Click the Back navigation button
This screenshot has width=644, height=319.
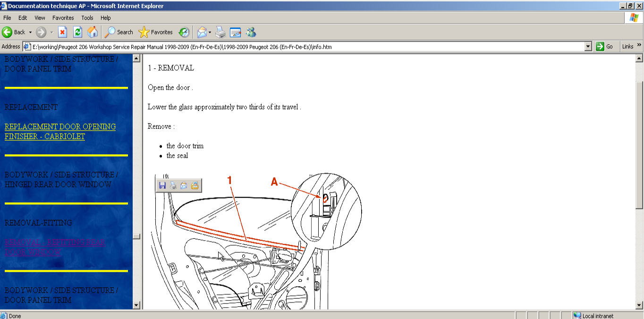point(13,32)
